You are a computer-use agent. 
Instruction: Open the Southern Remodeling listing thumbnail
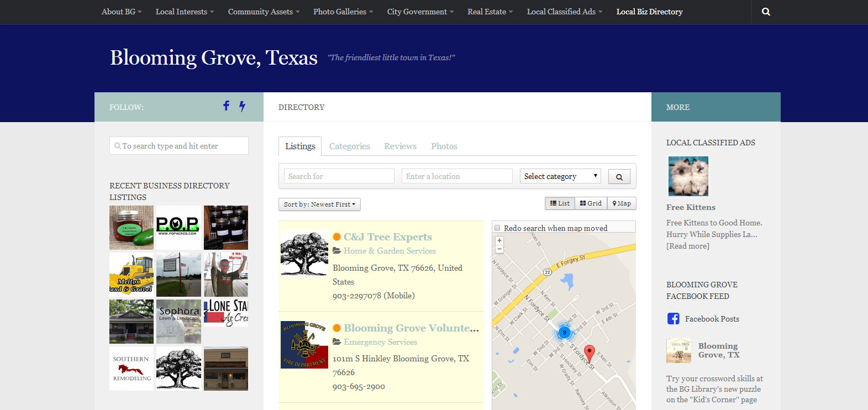coord(131,369)
